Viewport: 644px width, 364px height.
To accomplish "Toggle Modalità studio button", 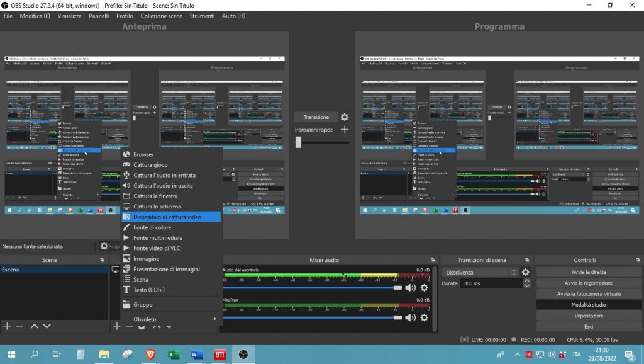I will pyautogui.click(x=589, y=305).
